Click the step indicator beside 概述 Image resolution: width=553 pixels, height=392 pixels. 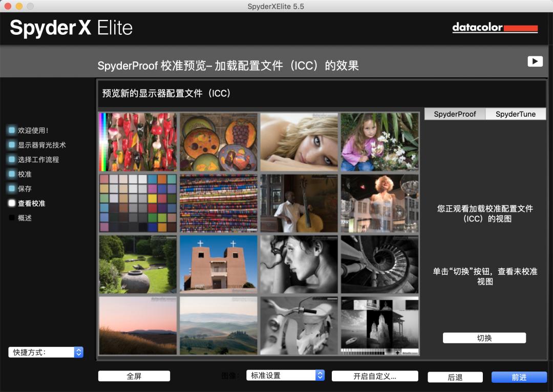pyautogui.click(x=12, y=218)
